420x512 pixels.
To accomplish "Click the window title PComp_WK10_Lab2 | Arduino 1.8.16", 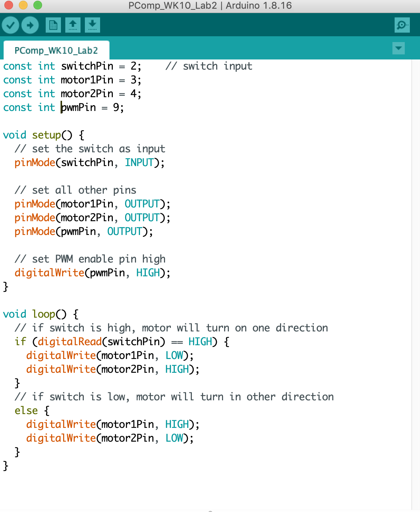I will pos(210,5).
